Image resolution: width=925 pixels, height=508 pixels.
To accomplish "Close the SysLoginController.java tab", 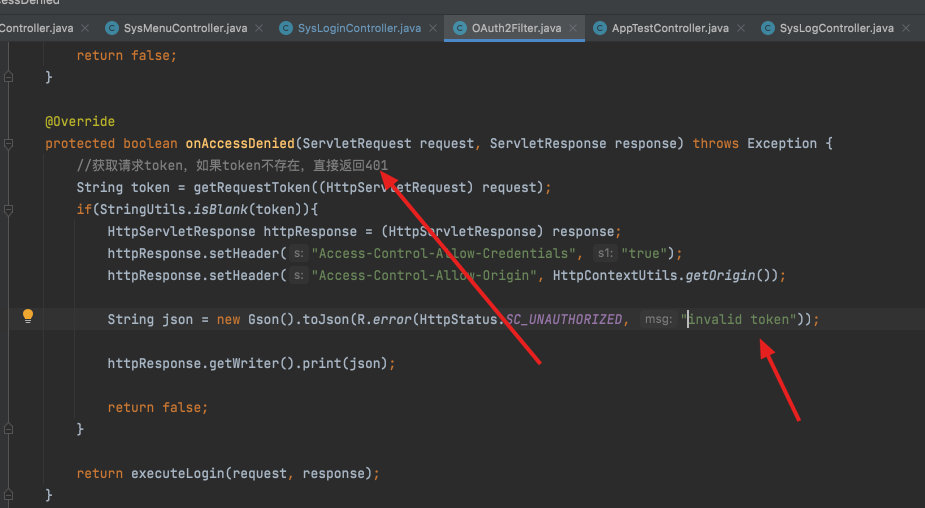I will click(x=433, y=28).
